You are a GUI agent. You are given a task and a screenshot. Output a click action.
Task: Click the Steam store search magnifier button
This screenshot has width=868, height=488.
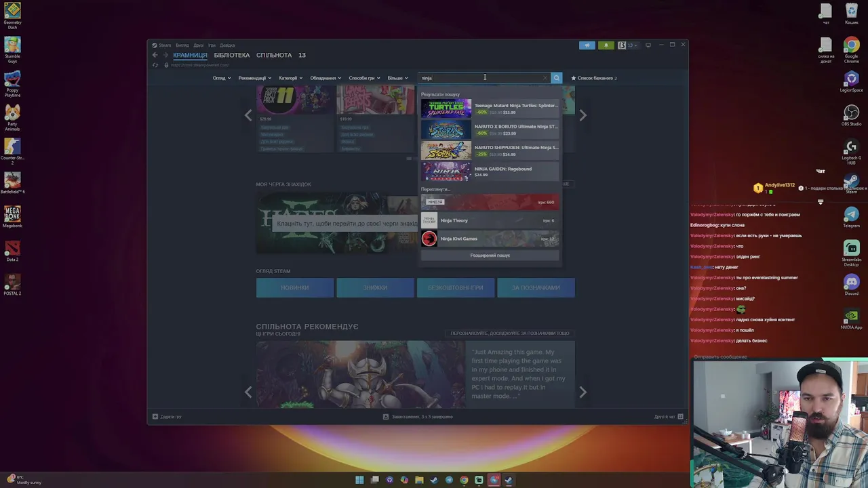click(556, 78)
